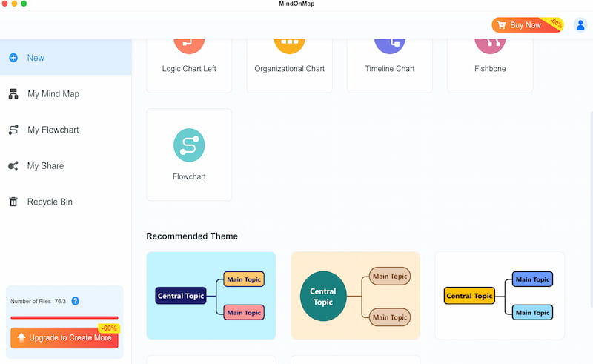Open the user account avatar icon
This screenshot has width=593, height=364.
580,25
